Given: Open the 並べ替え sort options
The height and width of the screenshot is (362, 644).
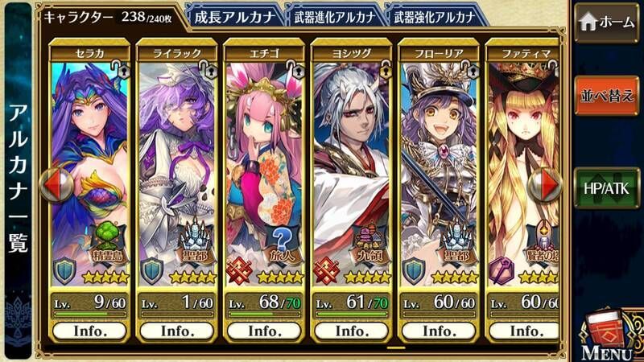Looking at the screenshot, I should point(607,96).
